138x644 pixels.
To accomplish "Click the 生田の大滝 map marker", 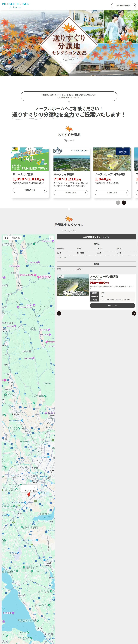I will click(x=49, y=330).
